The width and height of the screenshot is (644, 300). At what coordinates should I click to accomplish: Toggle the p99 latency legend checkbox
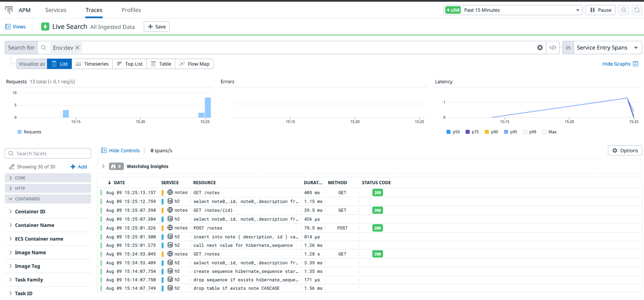(x=525, y=132)
